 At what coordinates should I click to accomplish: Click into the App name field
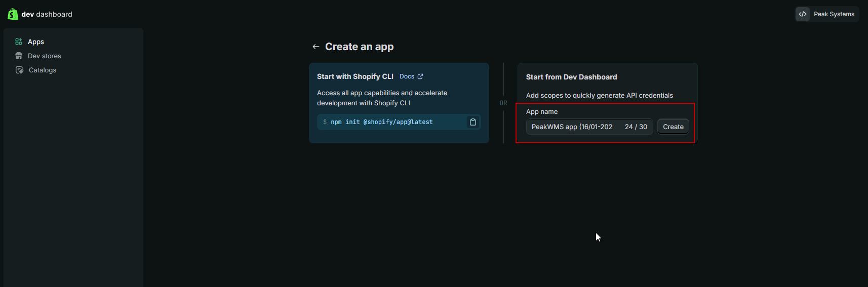point(589,127)
